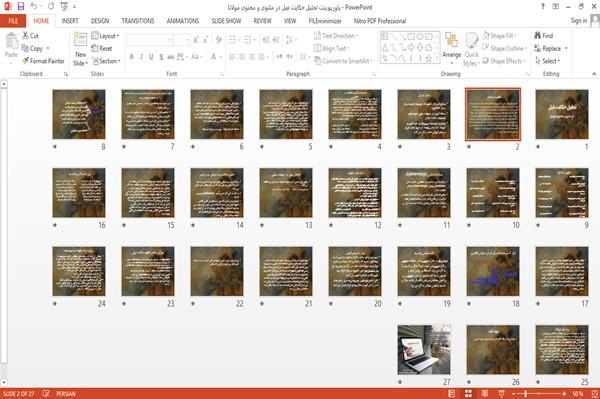
Task: Open Copy dropdown arrow
Action: point(48,48)
